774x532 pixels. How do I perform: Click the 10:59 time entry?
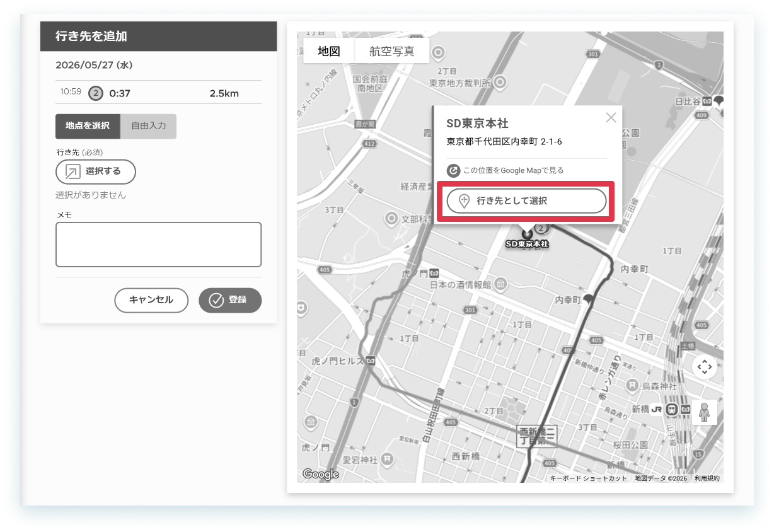[x=71, y=91]
